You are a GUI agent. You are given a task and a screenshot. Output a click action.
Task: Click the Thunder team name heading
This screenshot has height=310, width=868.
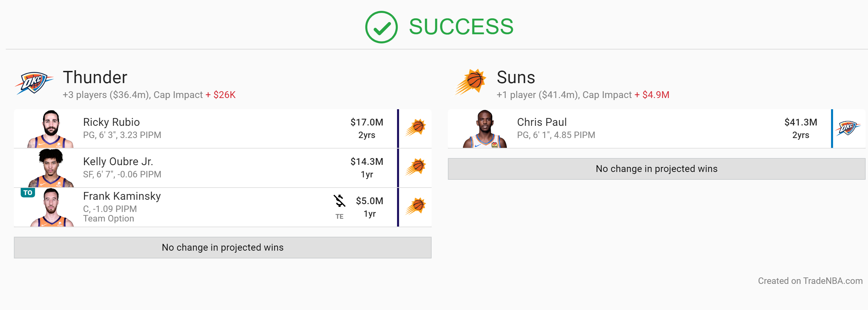[x=95, y=77]
